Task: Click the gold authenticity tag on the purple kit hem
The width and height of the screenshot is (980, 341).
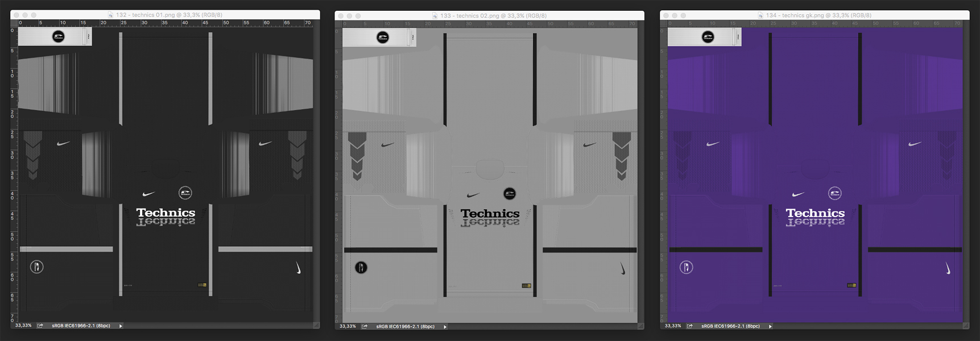Action: pyautogui.click(x=851, y=285)
